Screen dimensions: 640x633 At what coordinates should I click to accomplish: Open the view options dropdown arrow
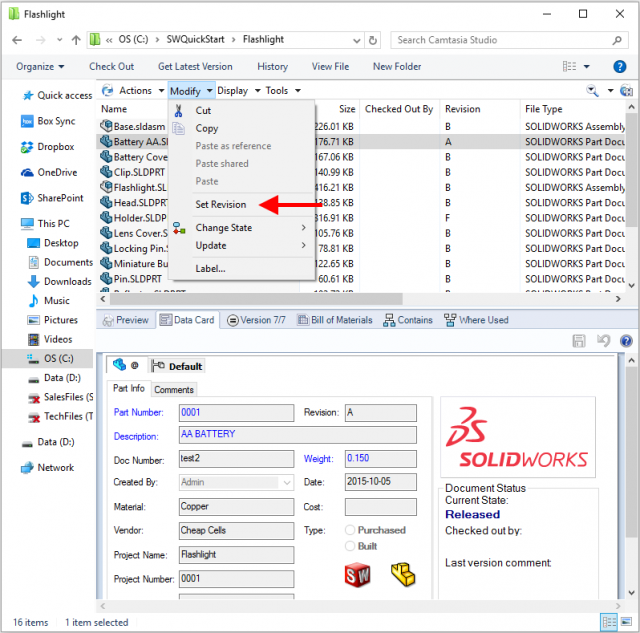click(586, 66)
